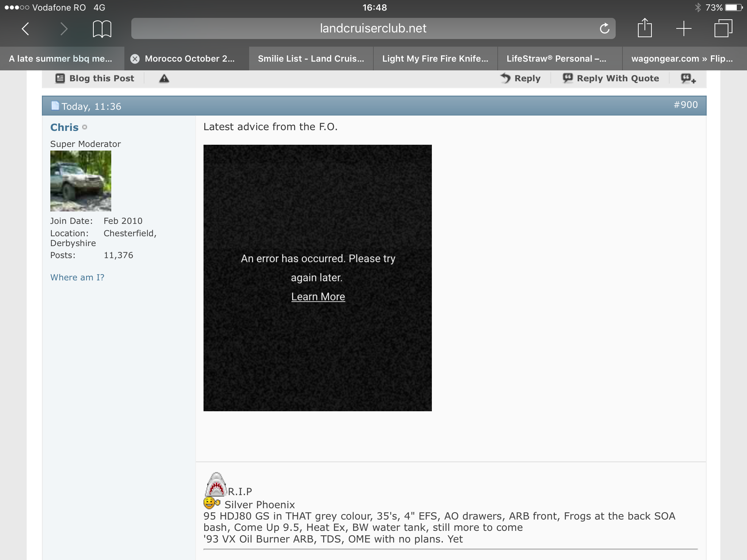This screenshot has height=560, width=747.
Task: Add a new tab with plus icon
Action: click(x=684, y=28)
